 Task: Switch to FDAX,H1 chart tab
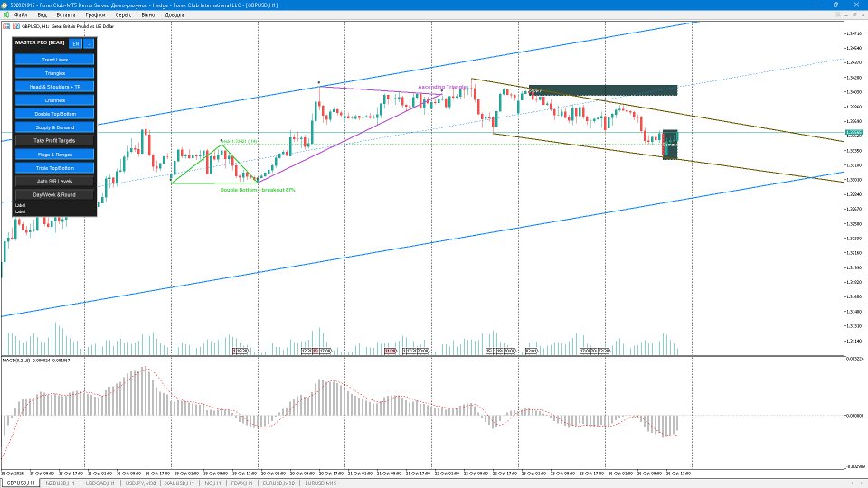click(242, 483)
